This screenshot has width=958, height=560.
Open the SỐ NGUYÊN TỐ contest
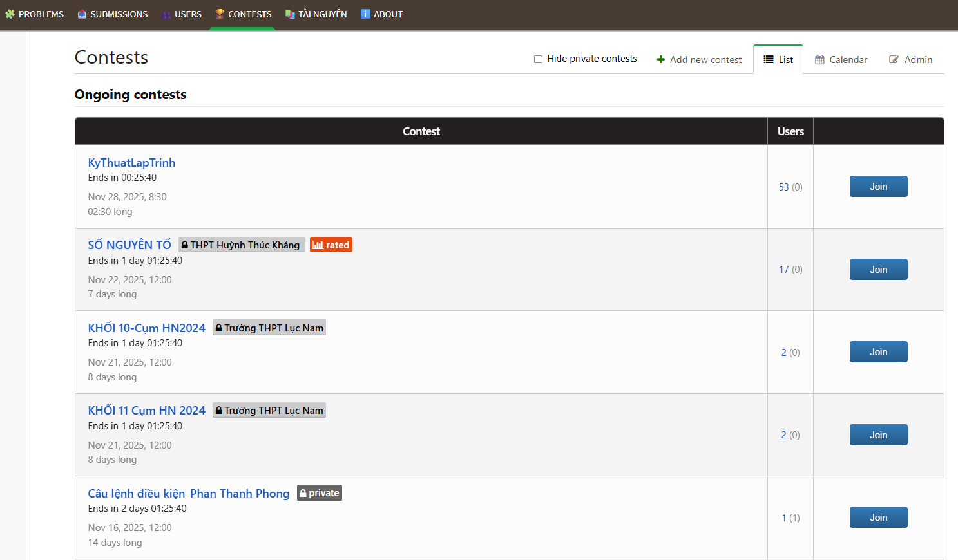(x=129, y=245)
